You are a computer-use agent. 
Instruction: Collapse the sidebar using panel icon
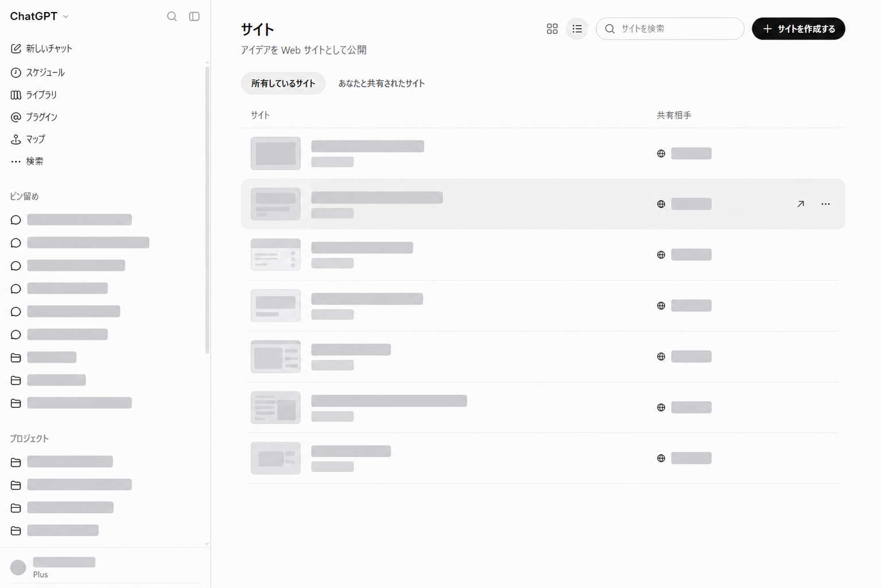195,17
